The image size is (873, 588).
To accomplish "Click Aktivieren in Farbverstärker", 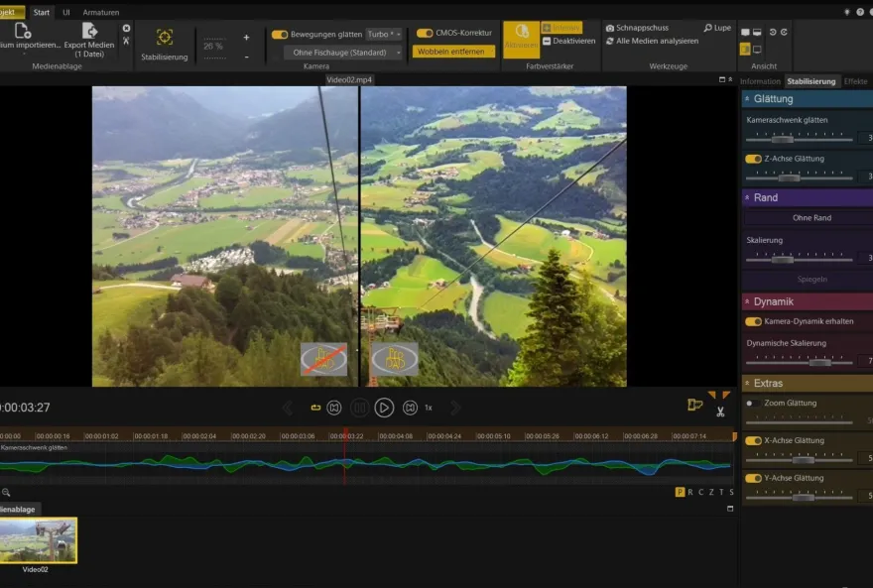I will coord(521,39).
